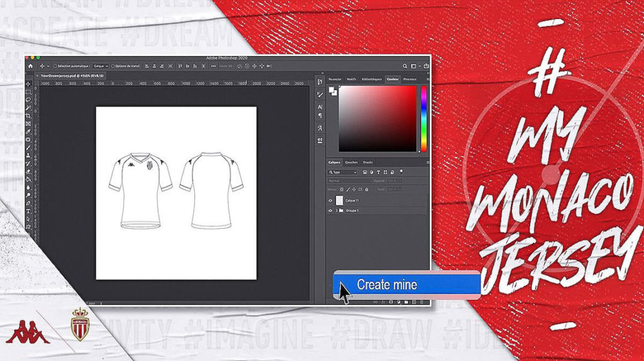This screenshot has width=644, height=361.
Task: Enable the Sélection automatique checkbox
Action: [x=55, y=66]
